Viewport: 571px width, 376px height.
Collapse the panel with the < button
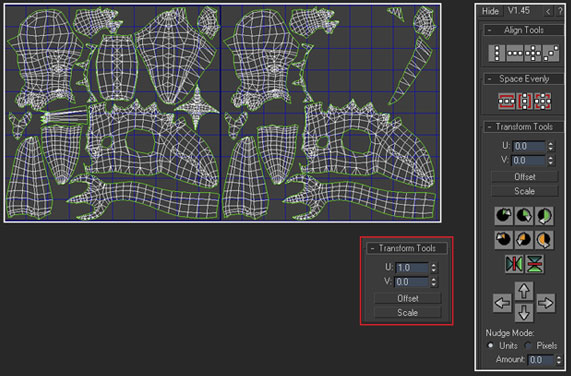click(x=548, y=12)
